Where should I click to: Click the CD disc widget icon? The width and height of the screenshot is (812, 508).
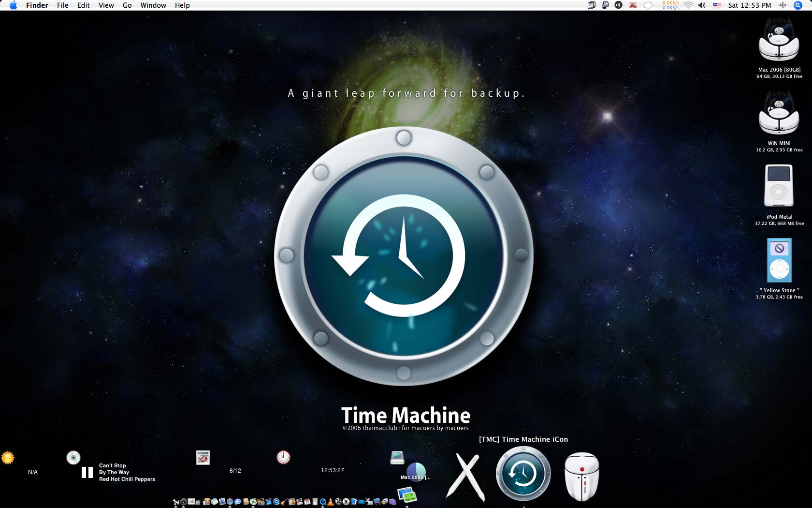[73, 458]
